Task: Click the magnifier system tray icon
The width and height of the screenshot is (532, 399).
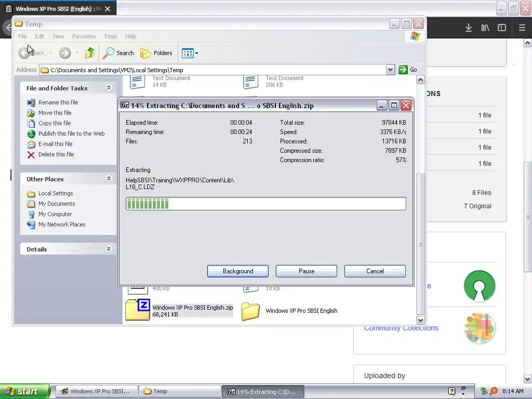Action: (x=494, y=391)
